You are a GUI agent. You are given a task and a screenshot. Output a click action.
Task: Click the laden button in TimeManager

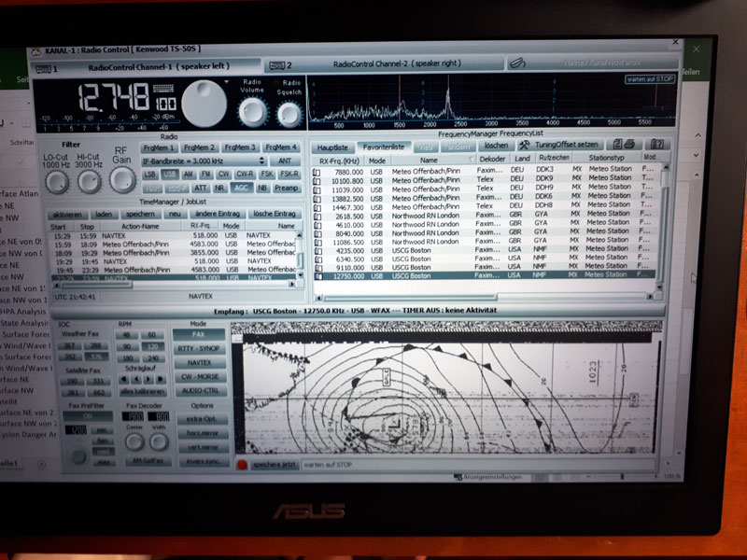[104, 215]
